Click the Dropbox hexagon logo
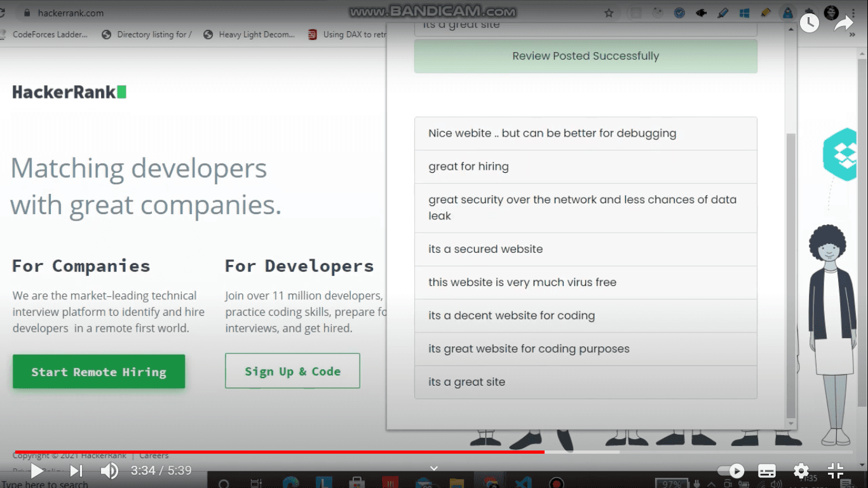This screenshot has width=868, height=488. pos(841,154)
